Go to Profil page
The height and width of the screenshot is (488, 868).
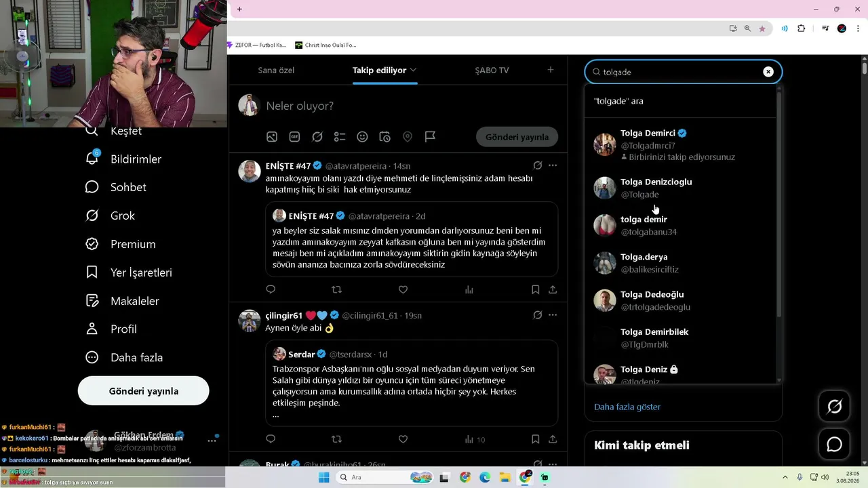click(111, 329)
